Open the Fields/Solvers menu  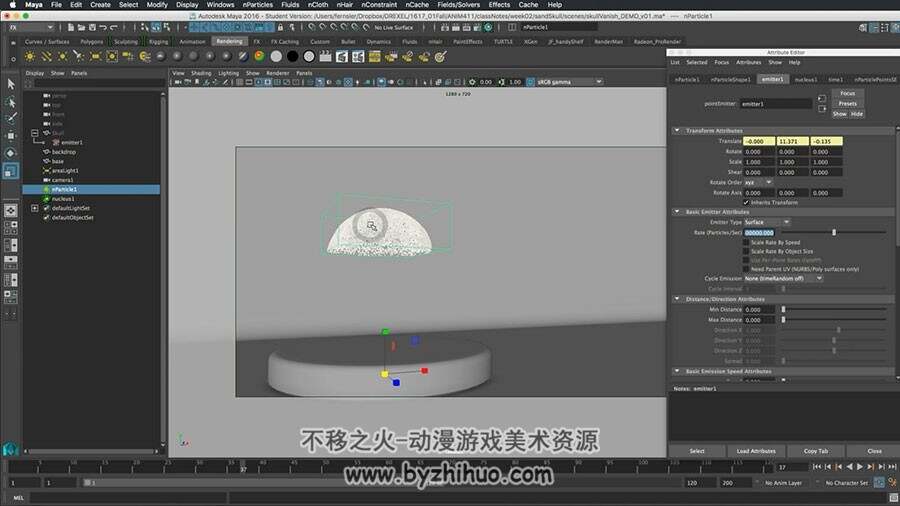point(458,5)
